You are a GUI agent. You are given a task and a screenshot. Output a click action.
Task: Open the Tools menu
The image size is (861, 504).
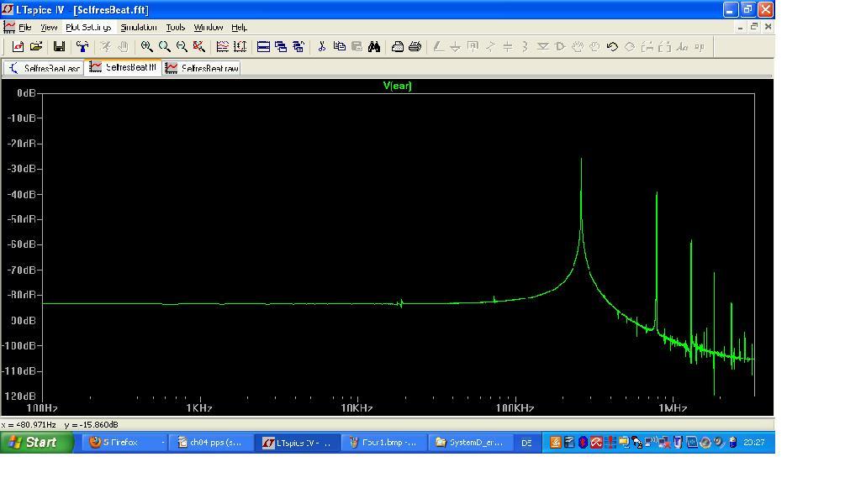pyautogui.click(x=176, y=28)
